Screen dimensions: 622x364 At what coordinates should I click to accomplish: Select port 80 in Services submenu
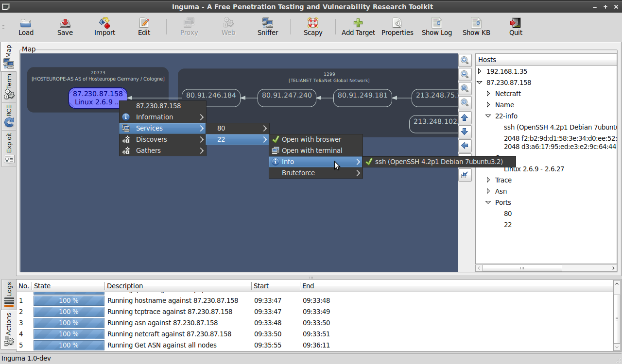pos(237,128)
